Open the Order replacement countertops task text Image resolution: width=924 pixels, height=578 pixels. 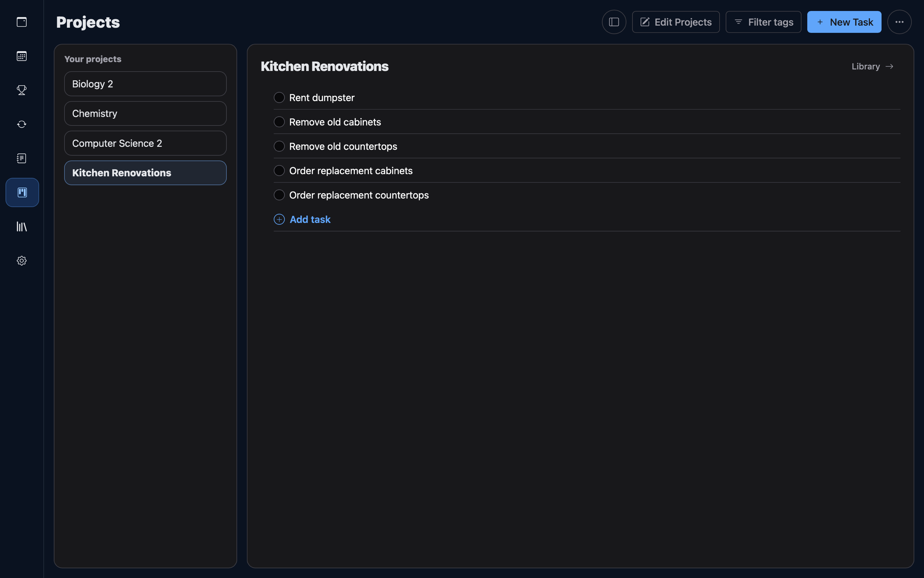pos(359,195)
